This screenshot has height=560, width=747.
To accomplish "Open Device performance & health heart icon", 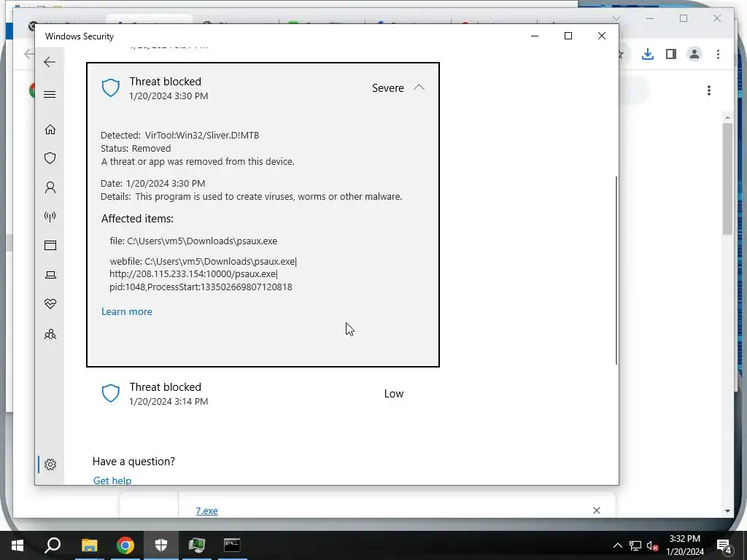I will [x=50, y=304].
